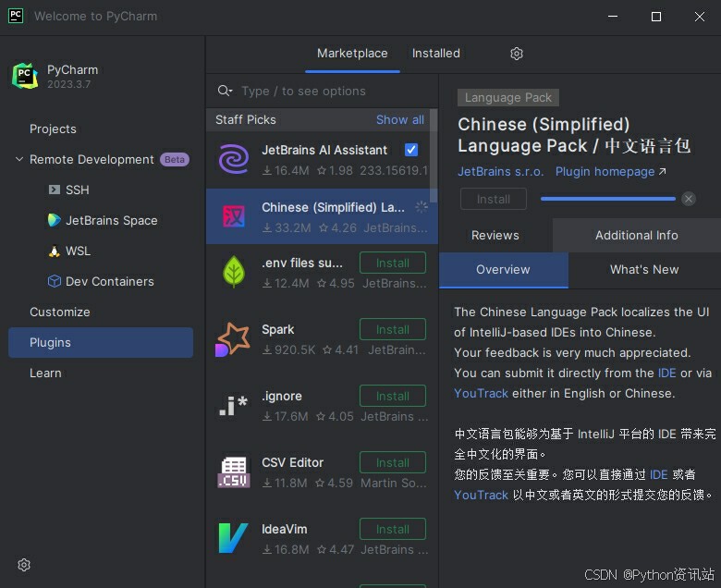Image resolution: width=721 pixels, height=588 pixels.
Task: Open the plugins settings gear icon
Action: (517, 54)
